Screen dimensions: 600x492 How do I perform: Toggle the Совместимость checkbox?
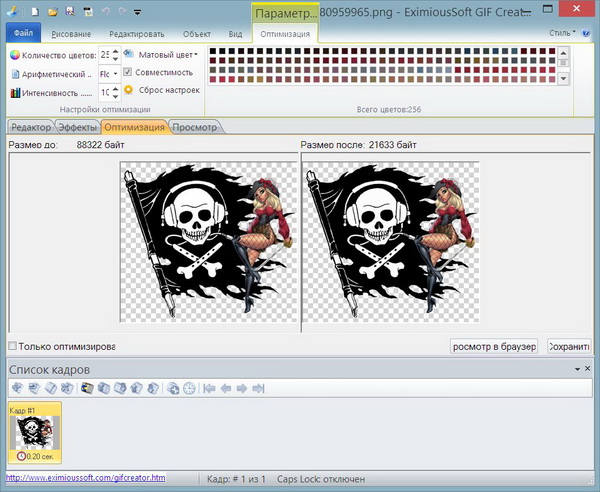point(128,72)
